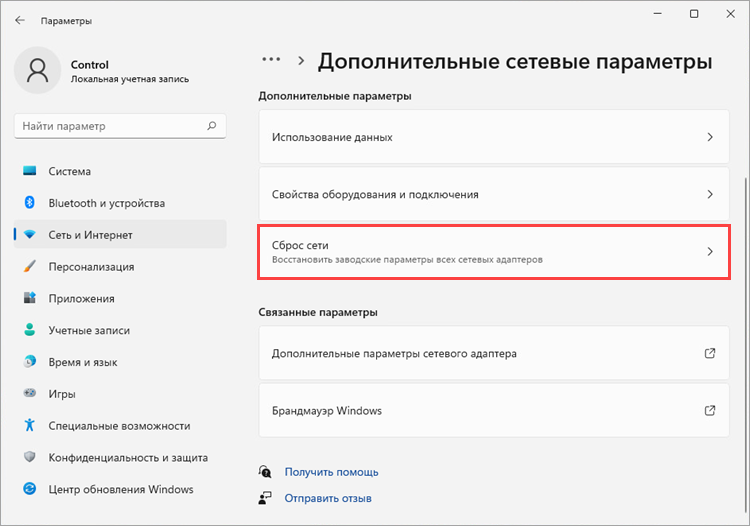Click the external link icon for Брандмауэр Windows
The height and width of the screenshot is (526, 750).
pyautogui.click(x=710, y=410)
